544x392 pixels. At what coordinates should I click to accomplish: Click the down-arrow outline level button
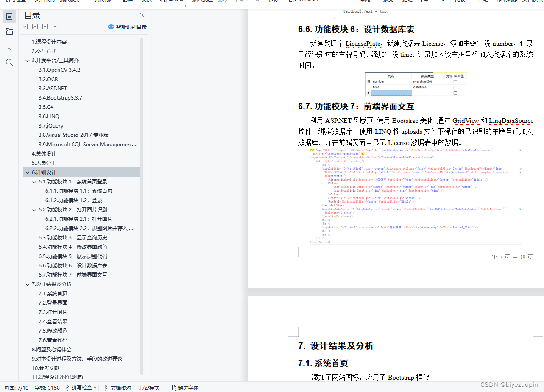click(25, 27)
